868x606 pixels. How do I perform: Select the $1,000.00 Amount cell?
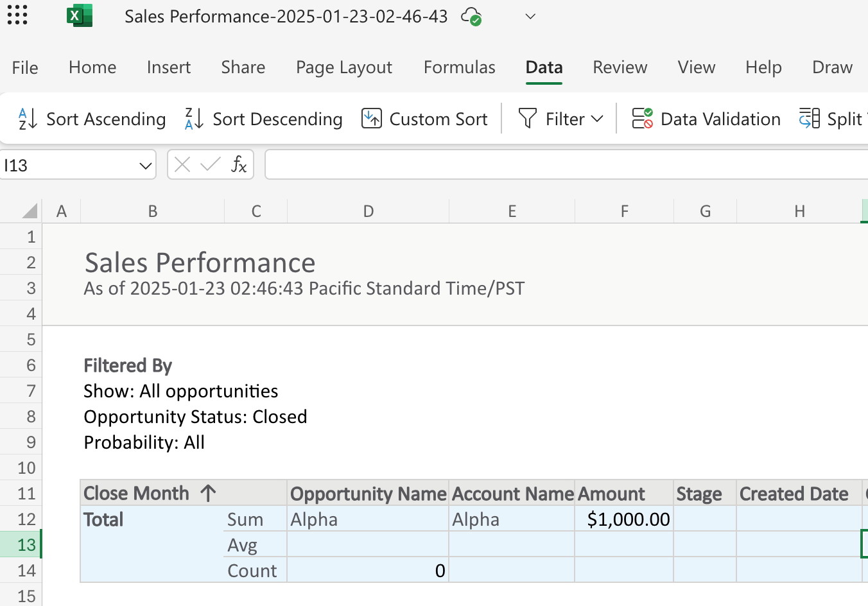pos(624,519)
